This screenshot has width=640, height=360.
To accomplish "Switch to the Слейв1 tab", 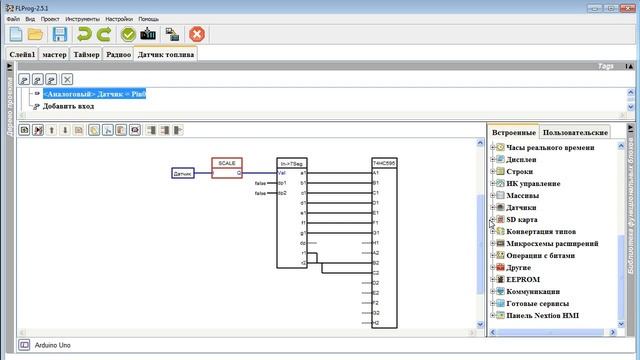I will [x=22, y=54].
